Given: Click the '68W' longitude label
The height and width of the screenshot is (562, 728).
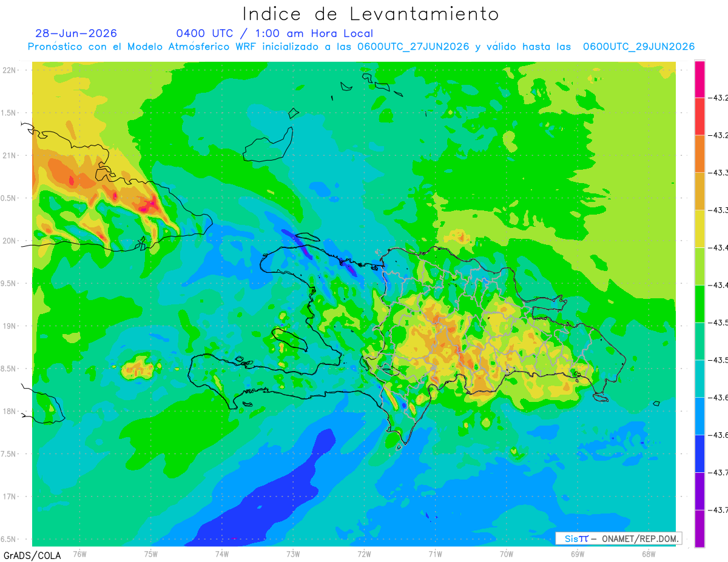Looking at the screenshot, I should point(649,554).
